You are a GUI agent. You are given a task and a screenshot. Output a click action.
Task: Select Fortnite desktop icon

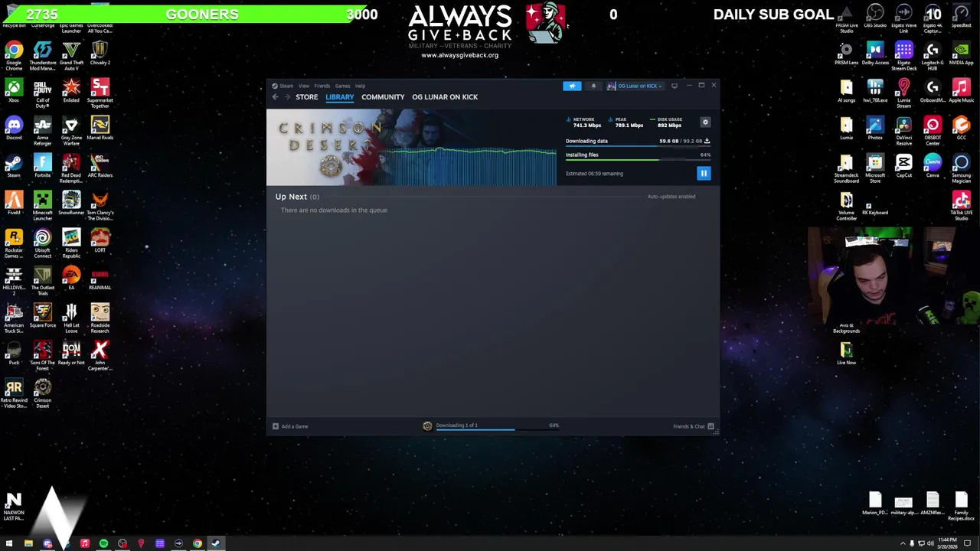[43, 166]
